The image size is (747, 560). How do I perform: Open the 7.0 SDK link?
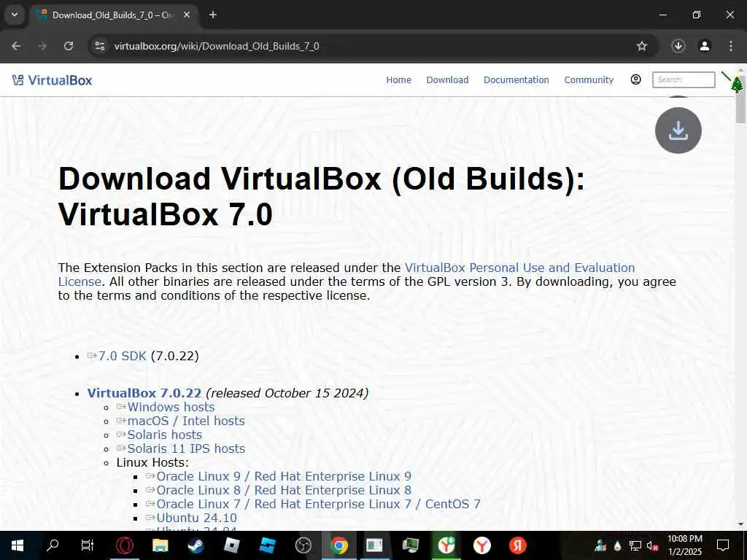(122, 356)
